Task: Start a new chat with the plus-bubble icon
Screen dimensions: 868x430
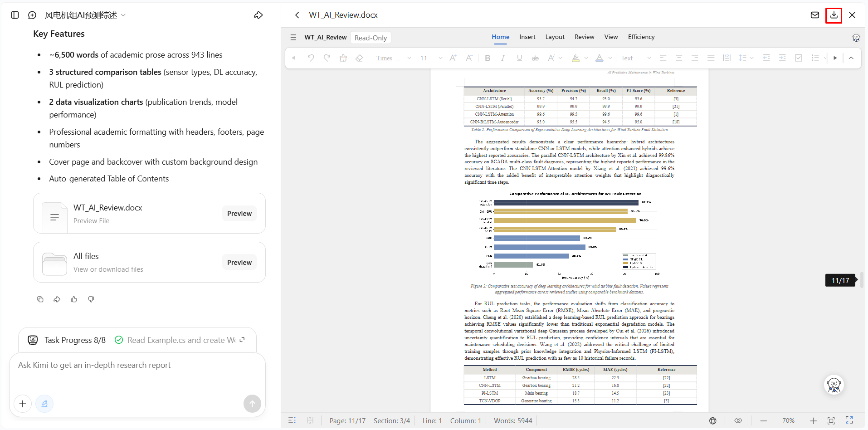Action: (x=32, y=15)
